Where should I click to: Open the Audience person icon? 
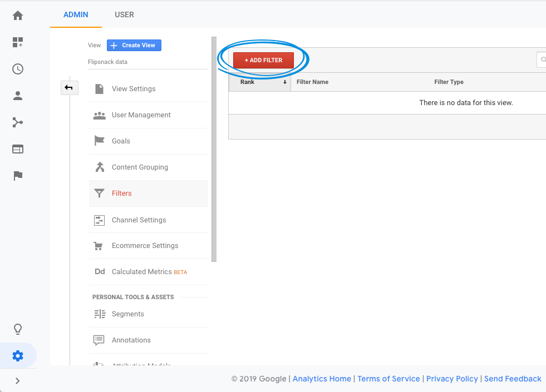coord(18,96)
